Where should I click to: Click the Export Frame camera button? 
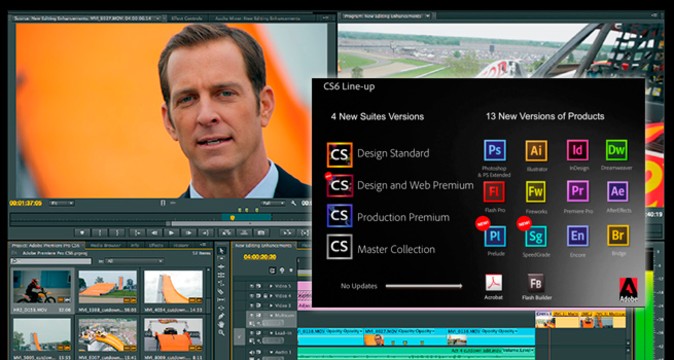point(261,232)
